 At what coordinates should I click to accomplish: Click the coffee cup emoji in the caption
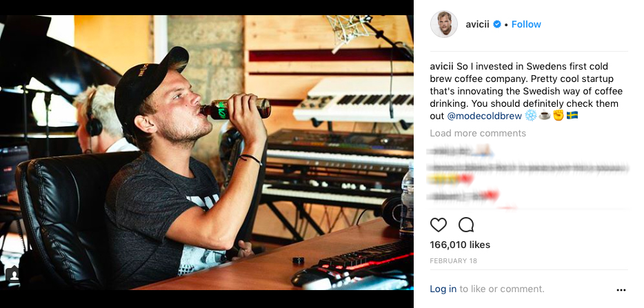click(x=545, y=116)
